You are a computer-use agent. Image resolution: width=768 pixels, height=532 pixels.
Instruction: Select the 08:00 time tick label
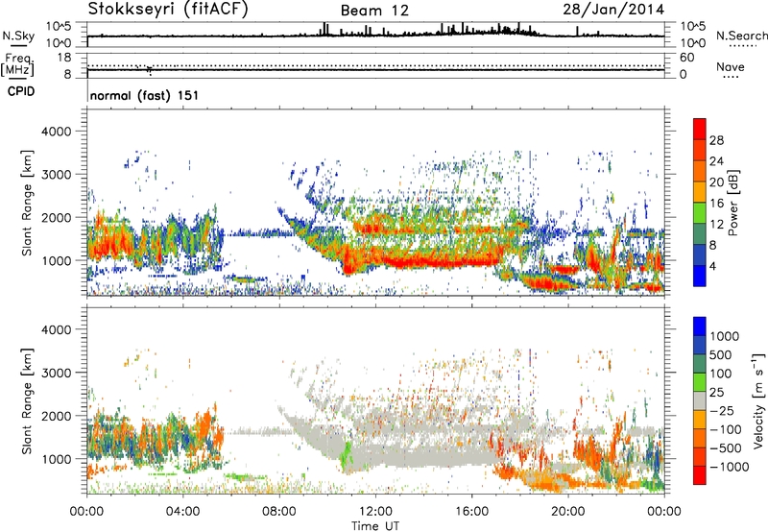[x=279, y=512]
